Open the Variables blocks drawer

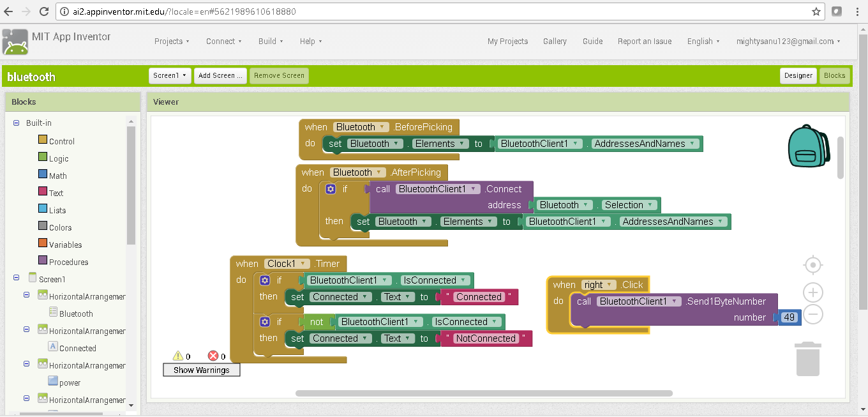pos(60,245)
